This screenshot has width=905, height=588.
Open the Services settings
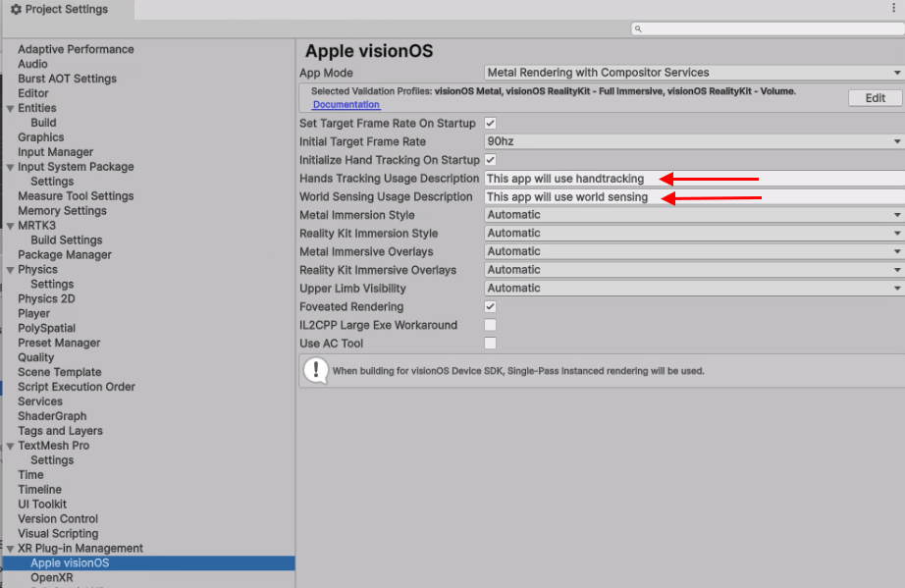(x=40, y=401)
